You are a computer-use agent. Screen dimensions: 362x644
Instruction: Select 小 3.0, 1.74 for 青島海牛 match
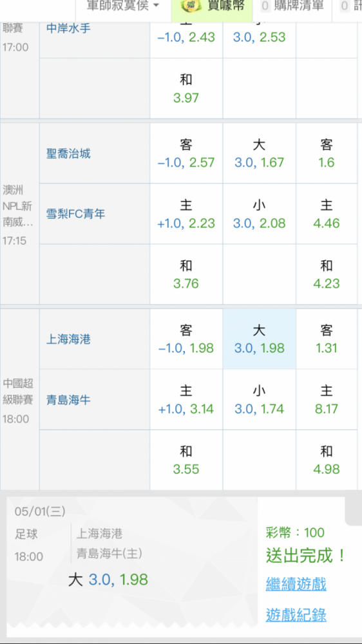260,400
